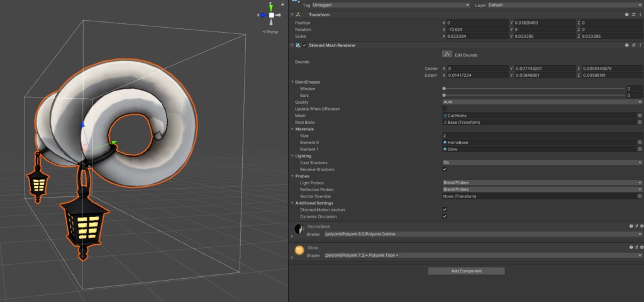Click the Window blendshape slider handle

point(444,89)
